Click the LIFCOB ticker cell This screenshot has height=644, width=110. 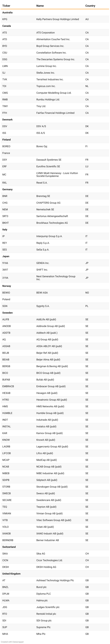click(x=6, y=453)
